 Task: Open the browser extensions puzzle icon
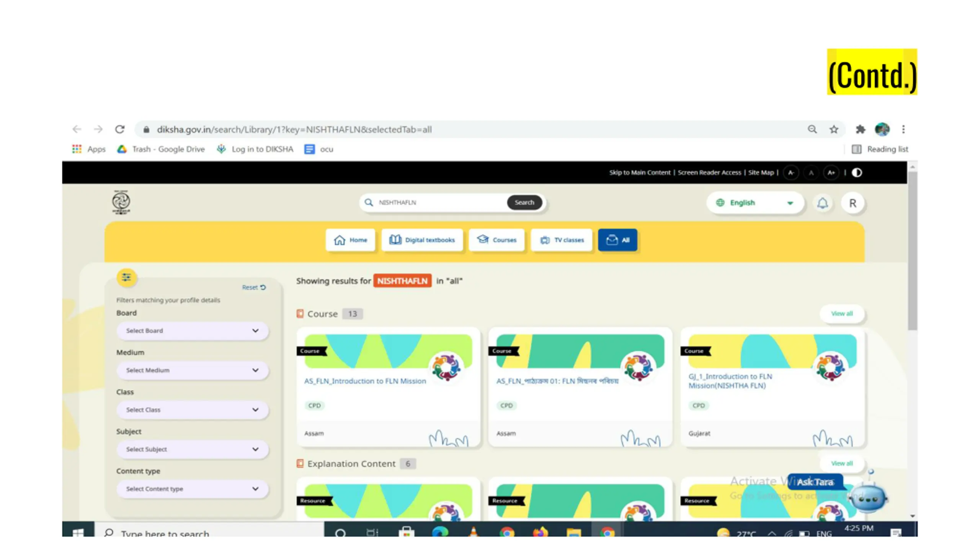point(860,129)
